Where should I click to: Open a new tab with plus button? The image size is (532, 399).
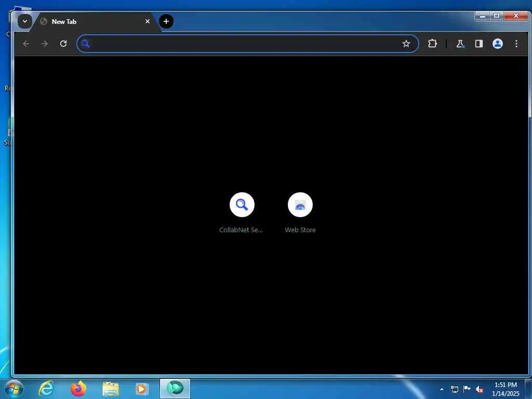(x=166, y=21)
